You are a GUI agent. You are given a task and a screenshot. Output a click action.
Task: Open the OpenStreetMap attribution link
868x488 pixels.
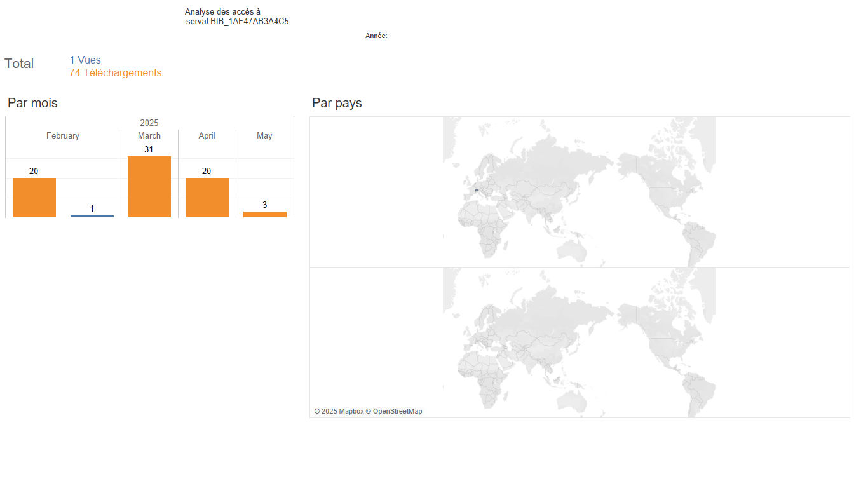[397, 412]
